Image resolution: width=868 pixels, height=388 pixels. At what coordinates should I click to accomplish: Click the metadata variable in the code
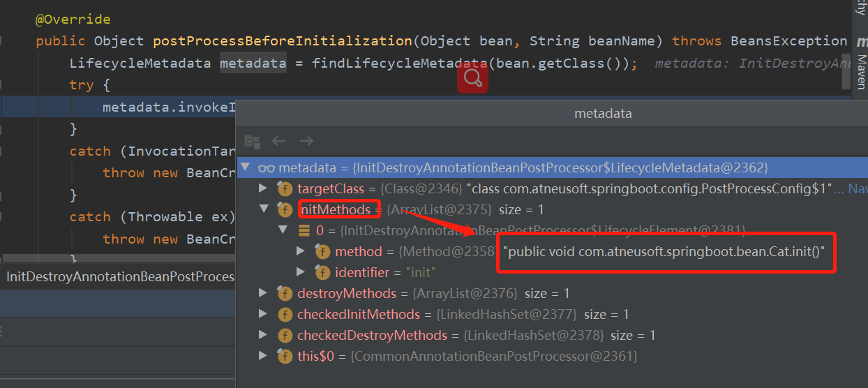[x=253, y=64]
